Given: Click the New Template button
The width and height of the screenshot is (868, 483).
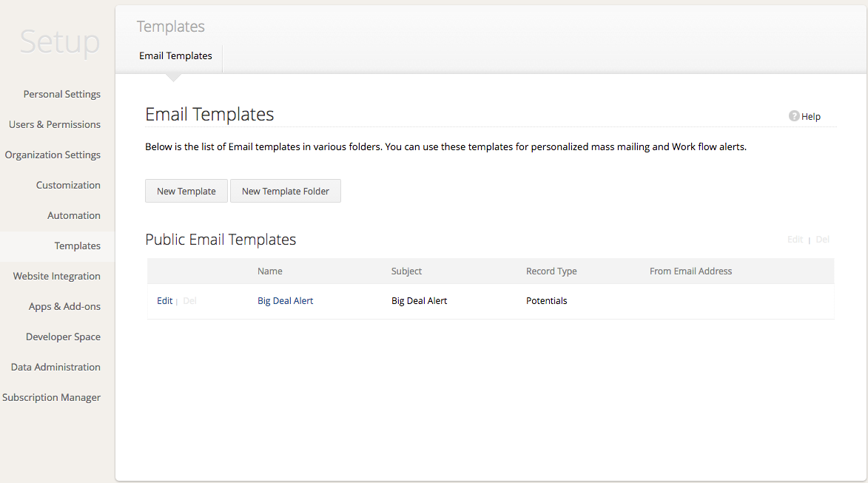Looking at the screenshot, I should tap(186, 191).
